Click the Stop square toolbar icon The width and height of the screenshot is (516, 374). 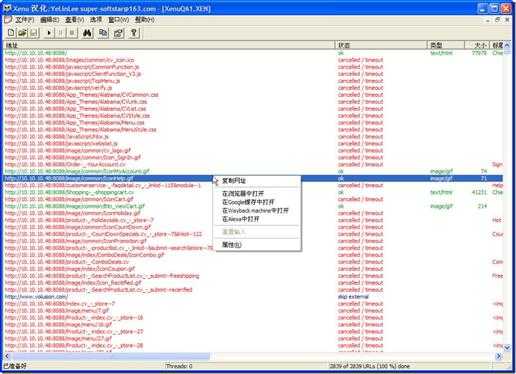click(x=72, y=33)
